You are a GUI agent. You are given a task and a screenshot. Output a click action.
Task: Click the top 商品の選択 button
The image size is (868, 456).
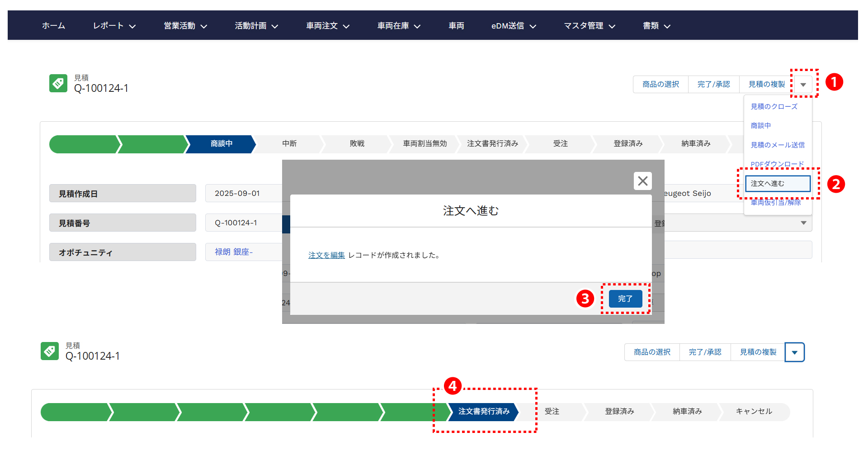pyautogui.click(x=660, y=85)
